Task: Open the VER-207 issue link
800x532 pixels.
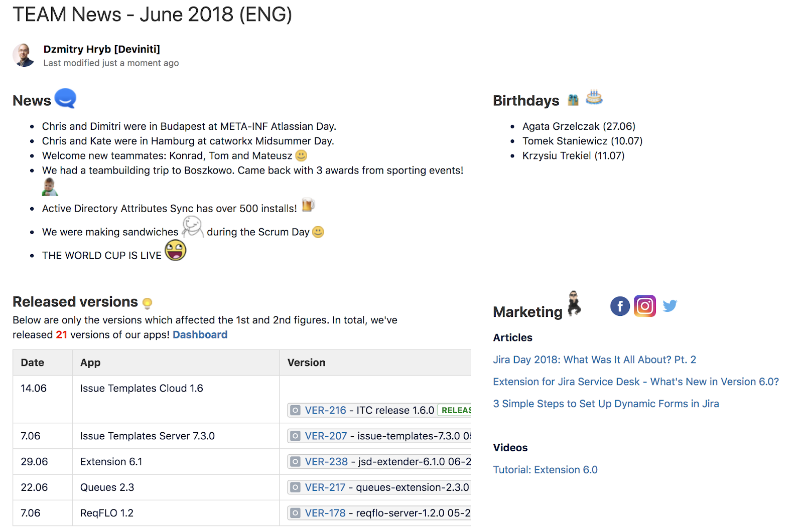Action: tap(326, 436)
